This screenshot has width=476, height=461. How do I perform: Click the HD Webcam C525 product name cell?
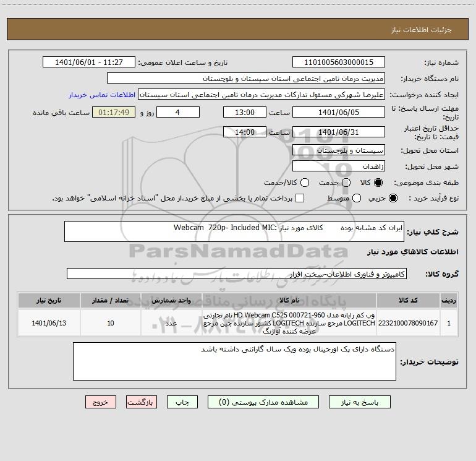click(289, 323)
